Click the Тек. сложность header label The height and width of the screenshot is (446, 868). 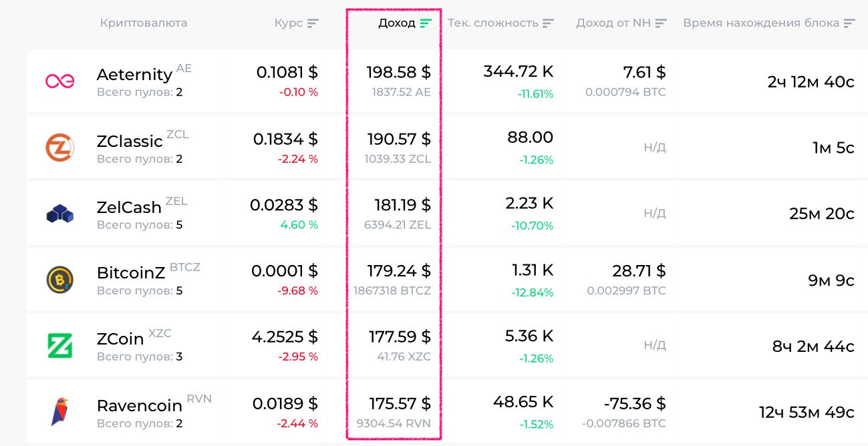493,23
